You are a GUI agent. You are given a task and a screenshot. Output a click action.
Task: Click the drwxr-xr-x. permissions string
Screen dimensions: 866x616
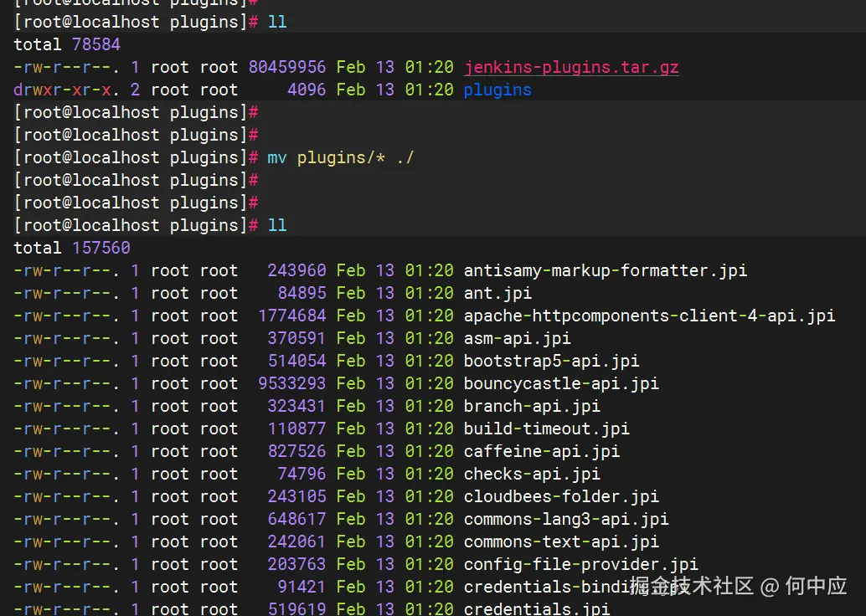click(x=66, y=90)
